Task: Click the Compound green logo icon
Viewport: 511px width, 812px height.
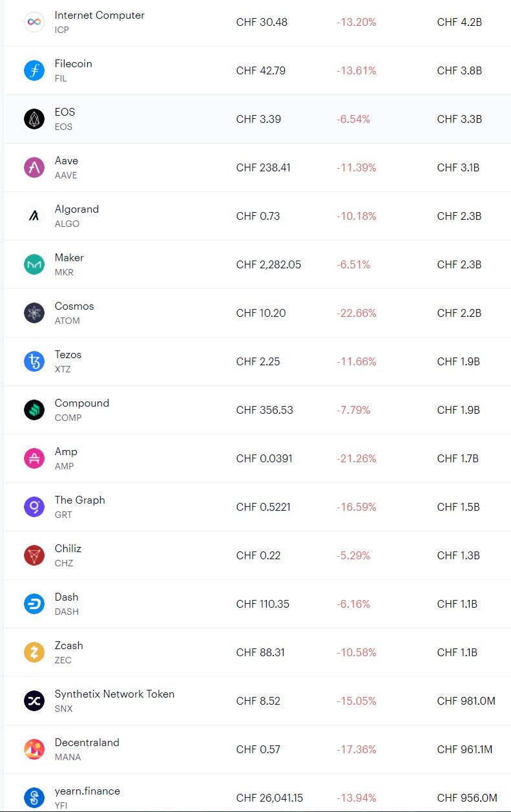Action: (34, 410)
